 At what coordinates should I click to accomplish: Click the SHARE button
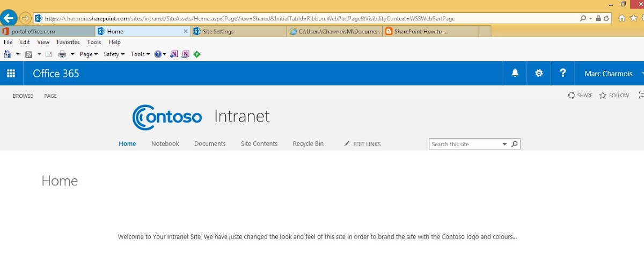(x=581, y=96)
